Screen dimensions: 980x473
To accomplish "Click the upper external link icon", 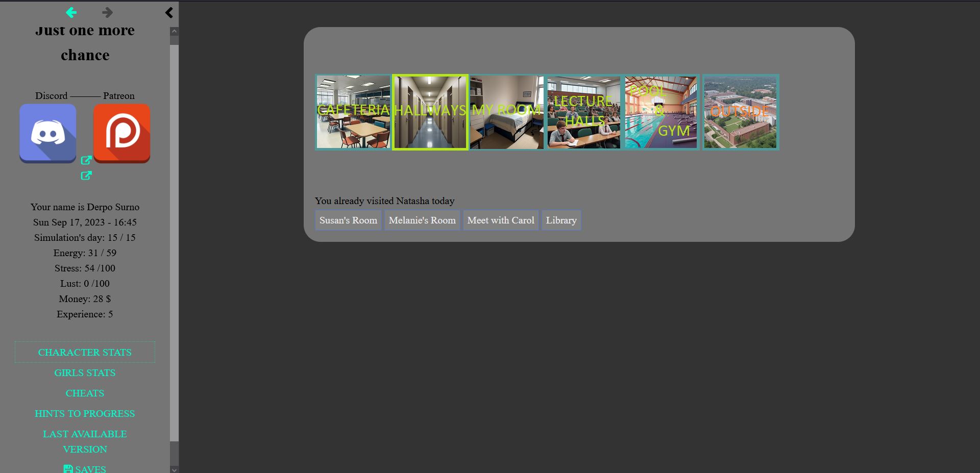I will click(x=86, y=160).
